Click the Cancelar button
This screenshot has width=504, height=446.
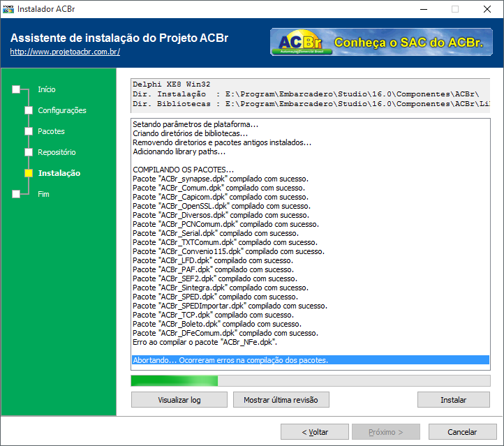[x=462, y=432]
